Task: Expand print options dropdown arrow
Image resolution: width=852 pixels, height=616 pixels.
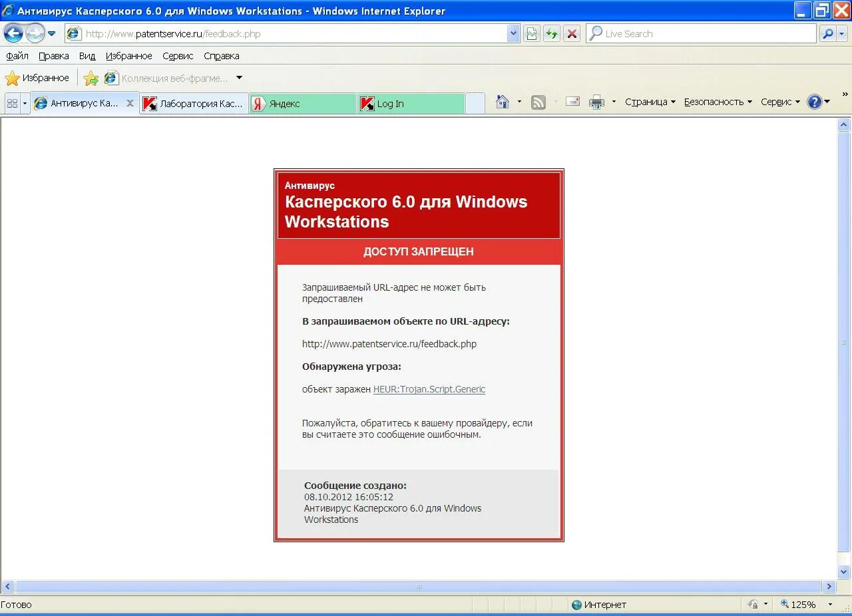Action: [x=614, y=102]
